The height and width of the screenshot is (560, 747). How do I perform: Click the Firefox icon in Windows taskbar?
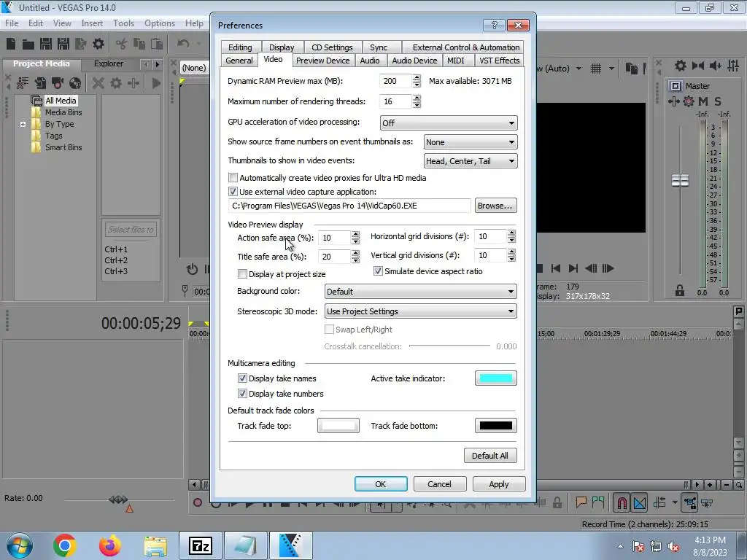[110, 545]
